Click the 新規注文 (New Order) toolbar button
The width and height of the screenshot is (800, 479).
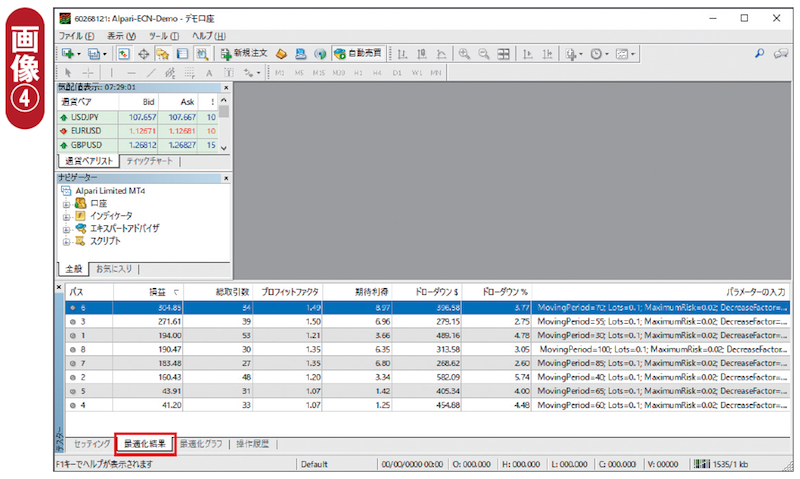coord(244,54)
